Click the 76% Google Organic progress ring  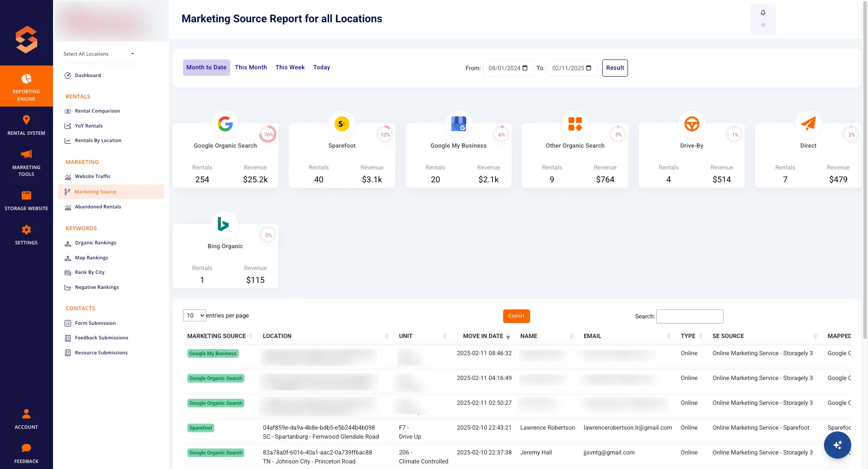coord(268,134)
